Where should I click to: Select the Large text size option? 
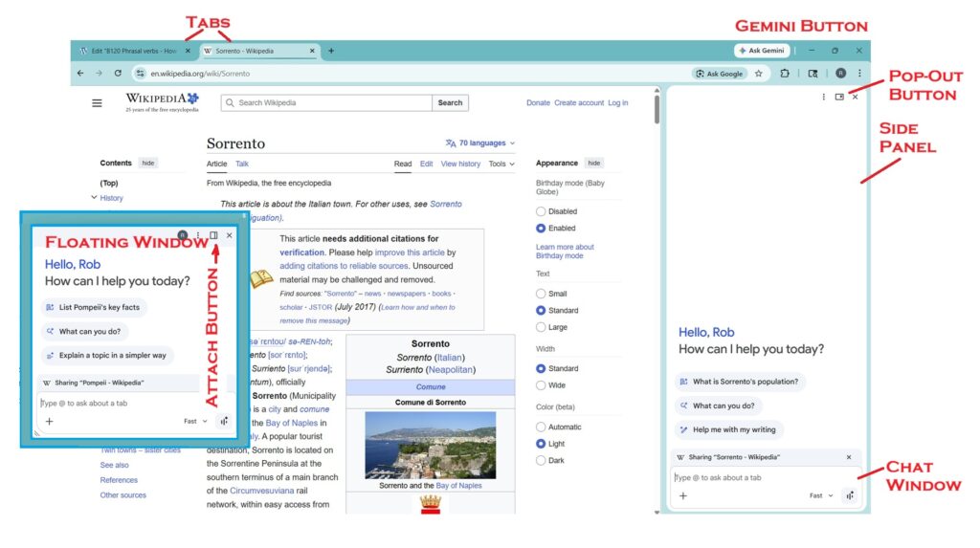pos(542,327)
